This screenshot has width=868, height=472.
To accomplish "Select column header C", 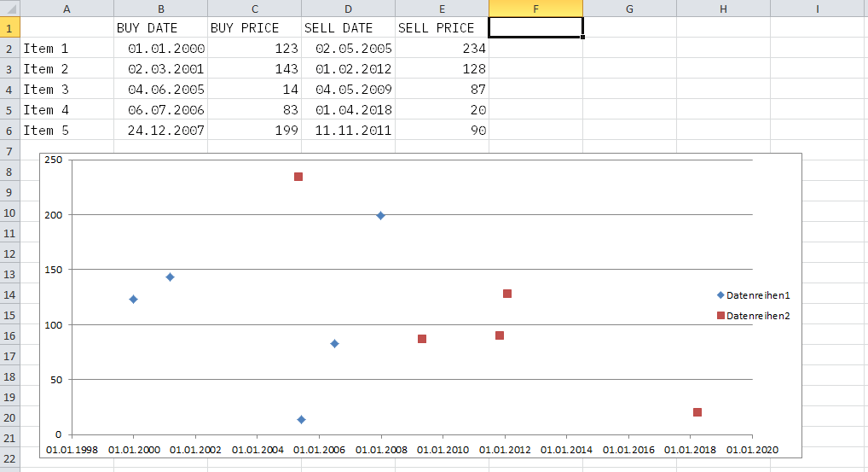I will point(254,9).
